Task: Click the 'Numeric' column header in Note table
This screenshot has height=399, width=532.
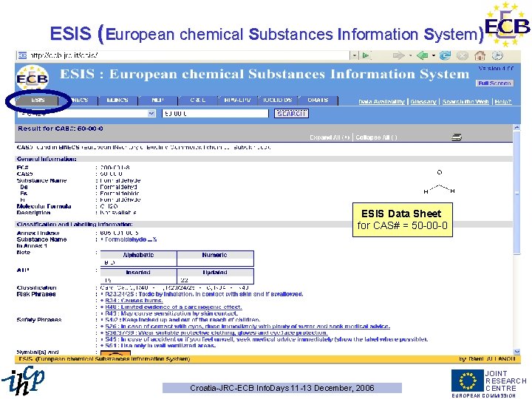Action: (215, 255)
